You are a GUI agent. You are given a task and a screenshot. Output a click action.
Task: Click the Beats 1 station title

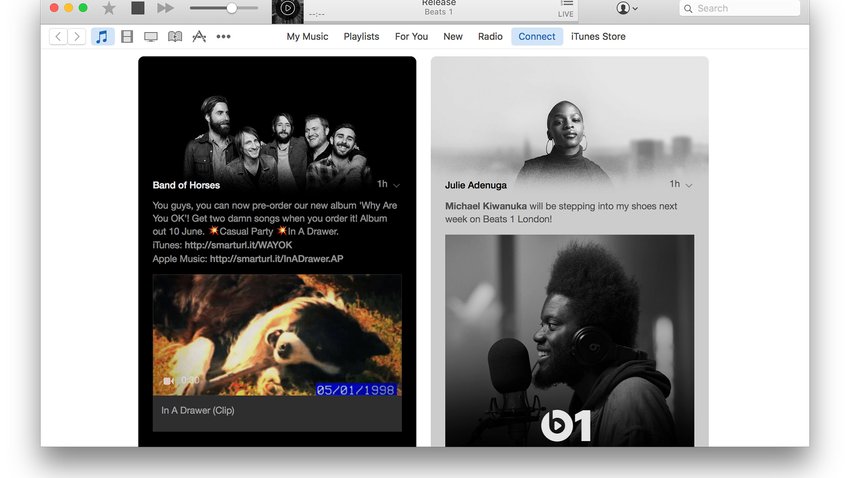click(x=439, y=12)
